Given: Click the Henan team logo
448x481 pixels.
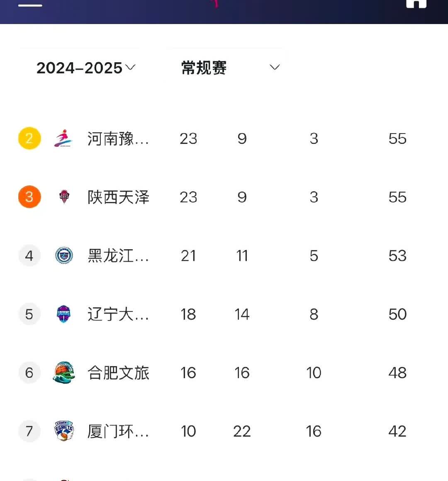Looking at the screenshot, I should (x=63, y=138).
